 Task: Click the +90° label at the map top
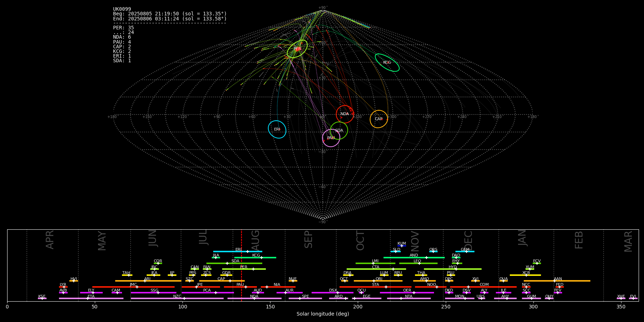[323, 8]
